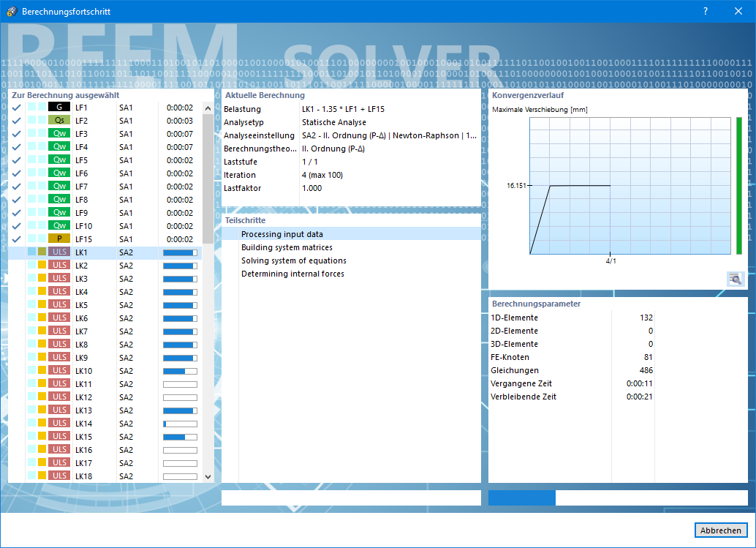Click the overall progress bar under Berechnungsparameter
Viewport: 756px width, 548px height.
[x=618, y=498]
